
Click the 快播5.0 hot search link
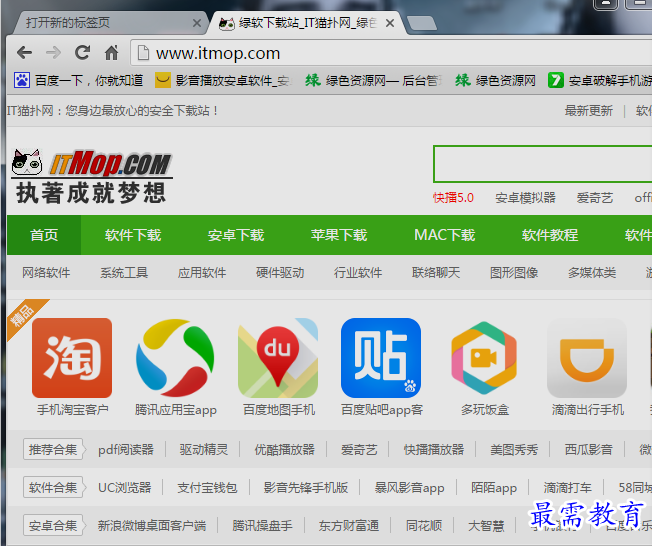point(453,198)
